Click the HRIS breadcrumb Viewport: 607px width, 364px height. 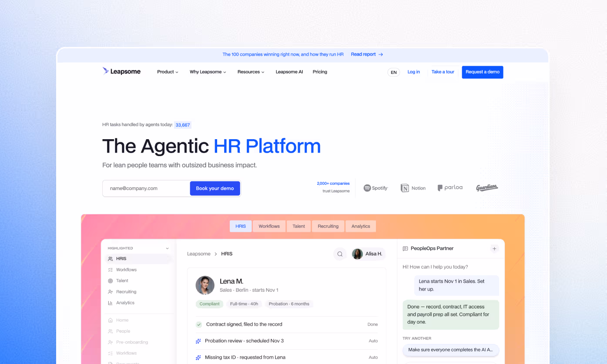[227, 254]
